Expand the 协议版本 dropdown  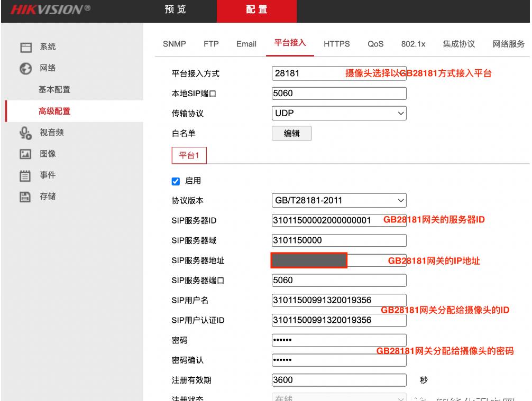339,200
